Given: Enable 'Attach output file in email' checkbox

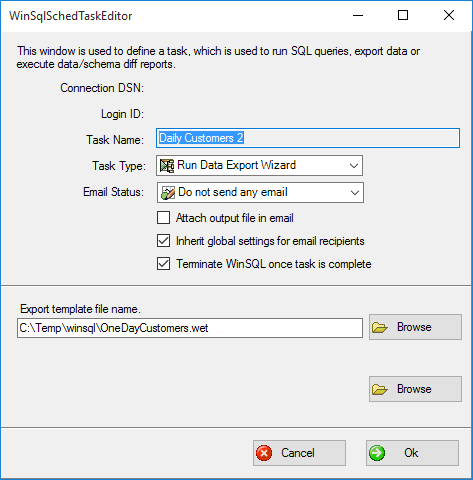Looking at the screenshot, I should (x=163, y=218).
